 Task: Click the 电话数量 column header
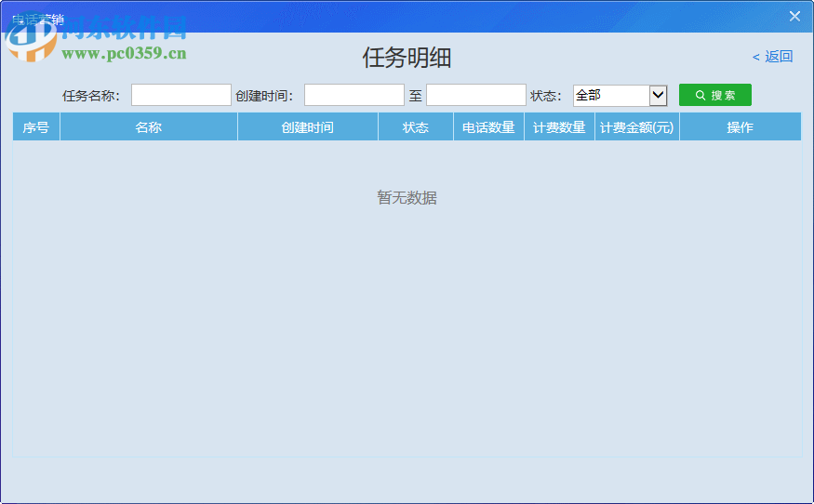488,127
